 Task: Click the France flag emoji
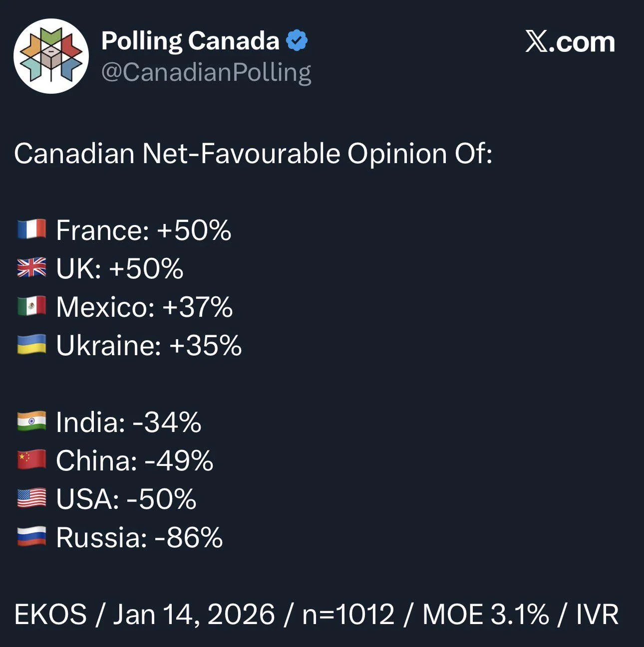31,230
